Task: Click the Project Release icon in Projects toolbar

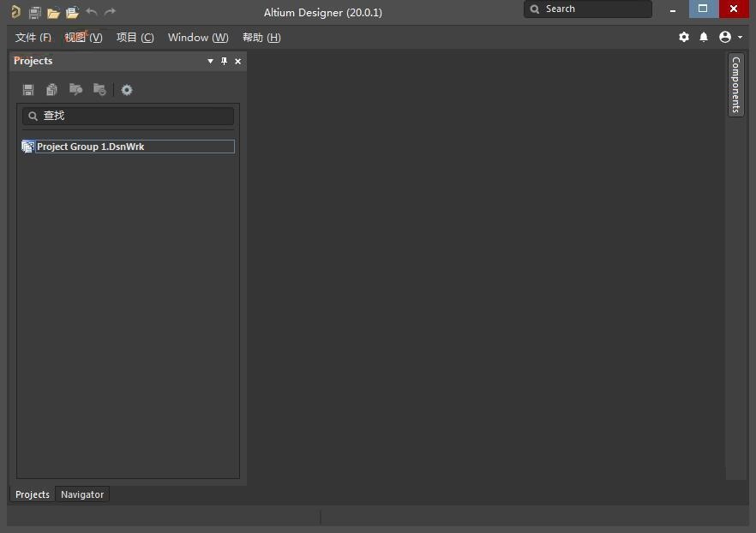Action: (99, 90)
